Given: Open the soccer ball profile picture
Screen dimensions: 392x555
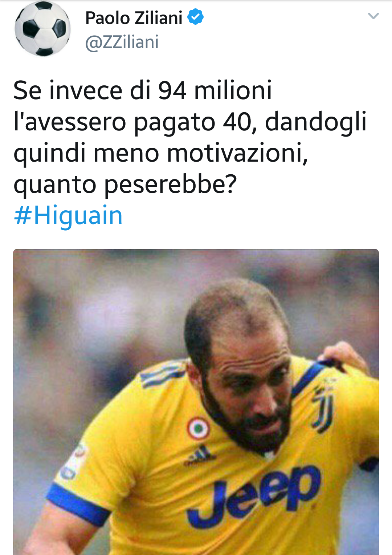Looking at the screenshot, I should (x=43, y=29).
